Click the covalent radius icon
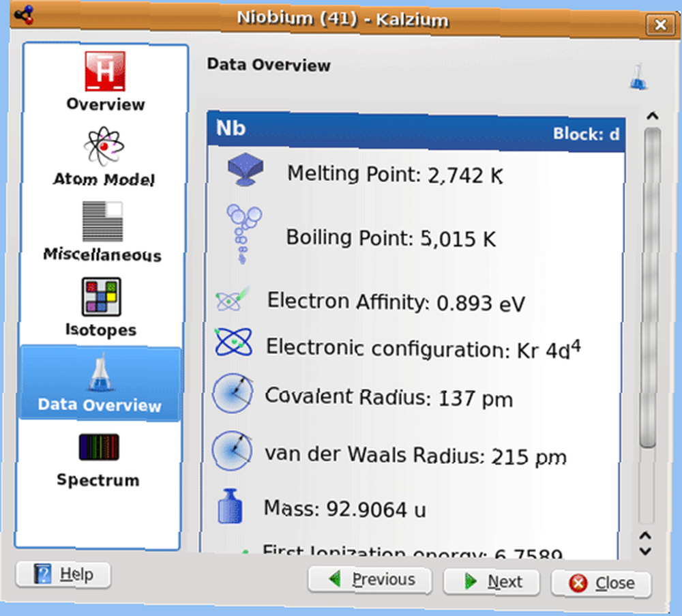 pyautogui.click(x=233, y=393)
